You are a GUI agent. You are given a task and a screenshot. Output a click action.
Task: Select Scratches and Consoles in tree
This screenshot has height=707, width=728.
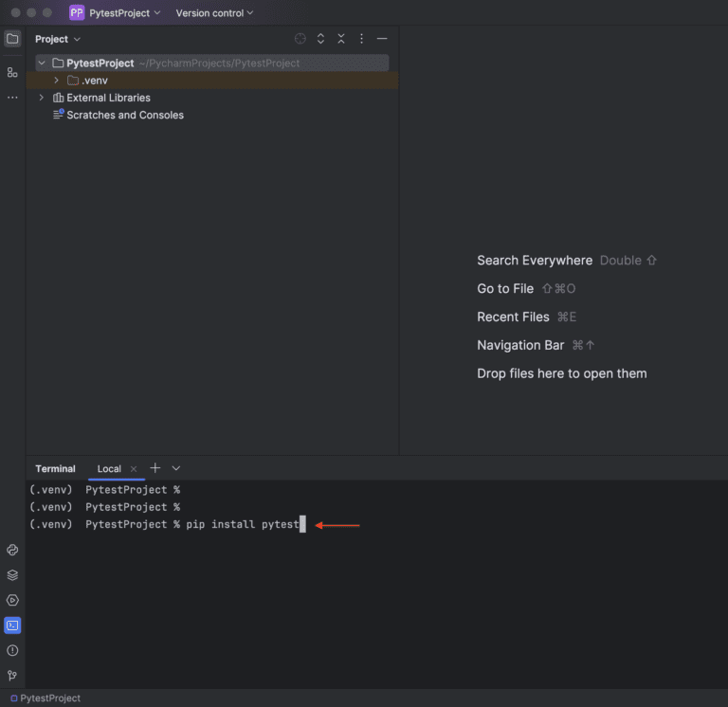(124, 115)
